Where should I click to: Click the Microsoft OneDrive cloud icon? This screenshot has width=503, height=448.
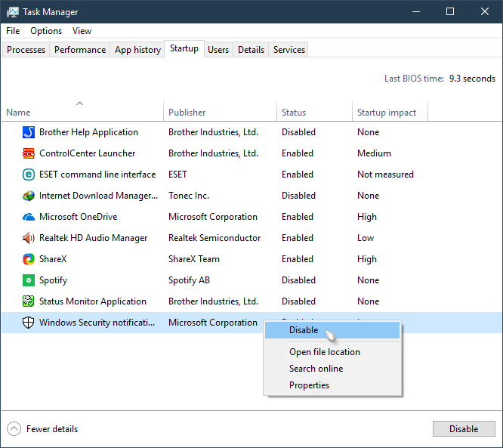[29, 218]
